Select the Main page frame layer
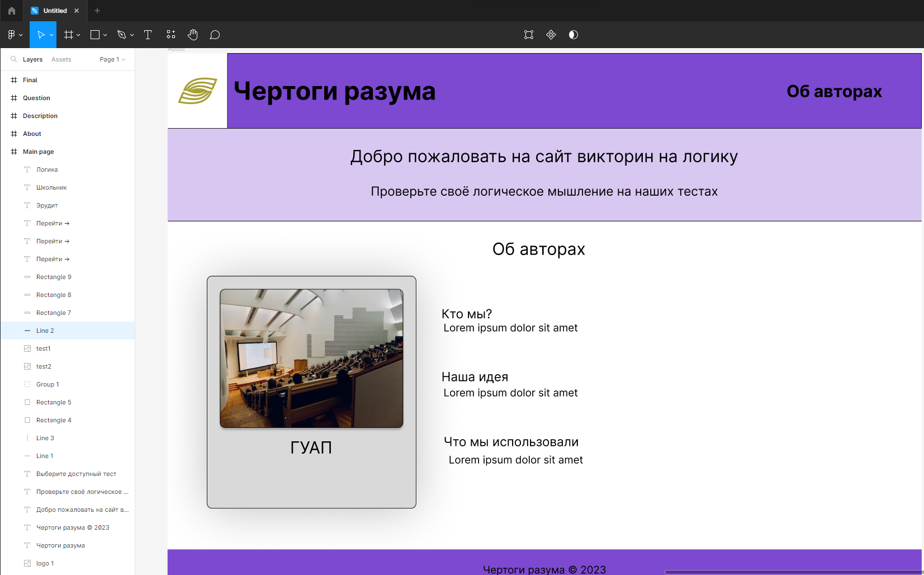 (68, 152)
